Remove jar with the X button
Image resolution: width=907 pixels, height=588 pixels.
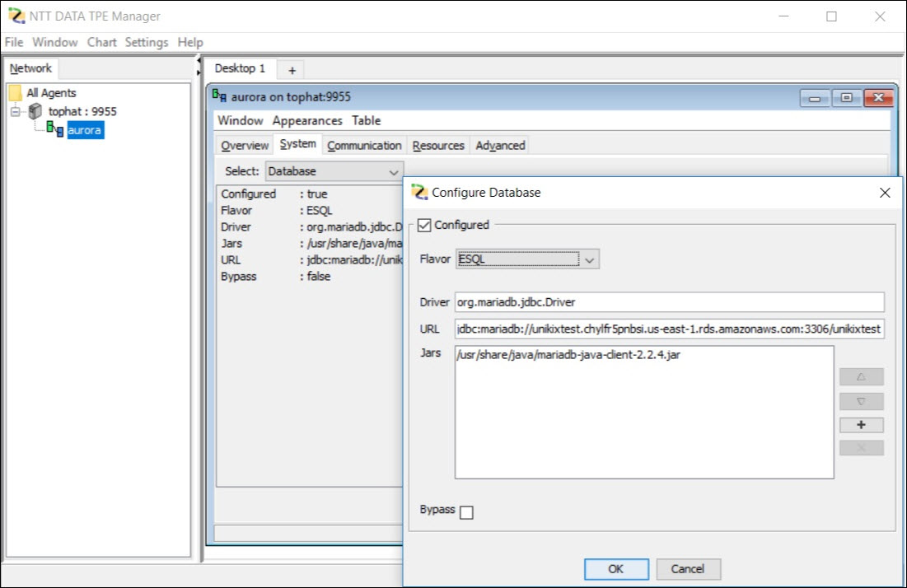coord(862,448)
